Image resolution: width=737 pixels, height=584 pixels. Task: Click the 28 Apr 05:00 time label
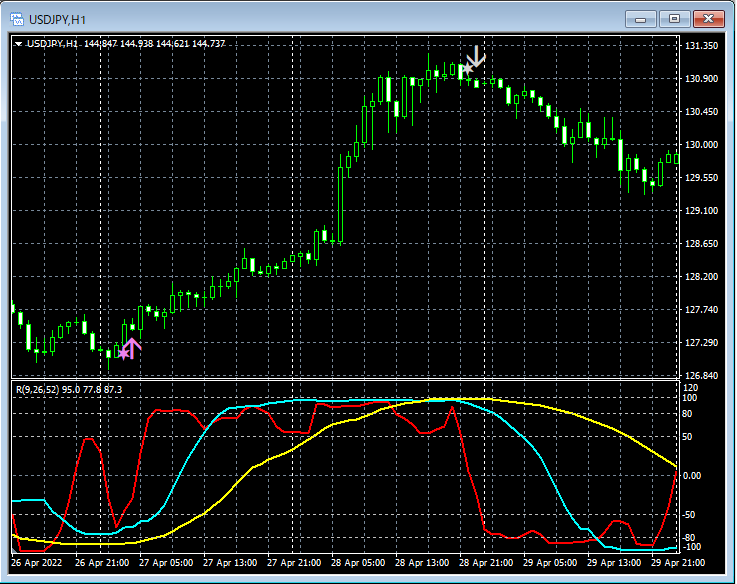point(359,563)
